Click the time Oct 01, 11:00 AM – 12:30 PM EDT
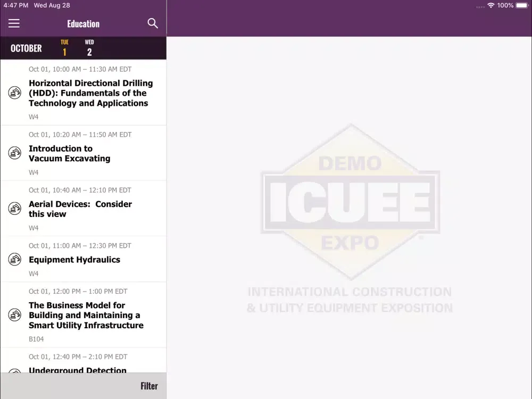The height and width of the screenshot is (399, 532). (80, 246)
